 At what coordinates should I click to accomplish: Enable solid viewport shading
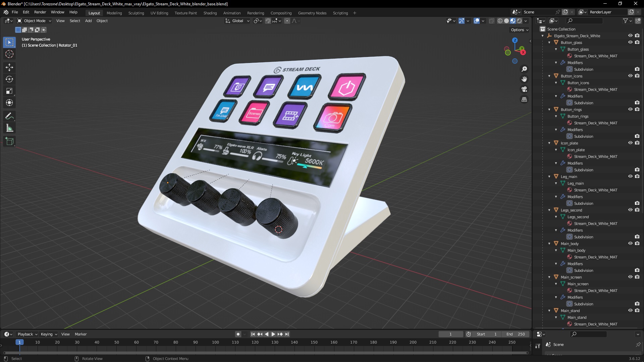506,21
